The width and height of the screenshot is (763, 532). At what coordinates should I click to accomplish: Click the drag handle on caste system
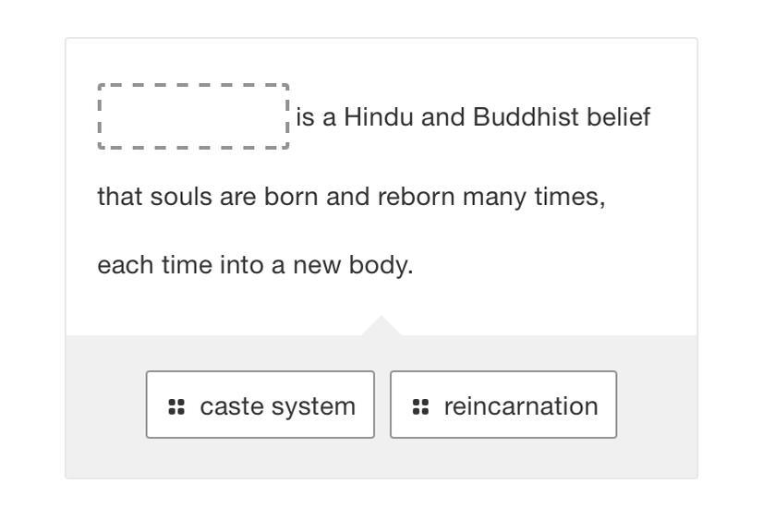coord(177,406)
